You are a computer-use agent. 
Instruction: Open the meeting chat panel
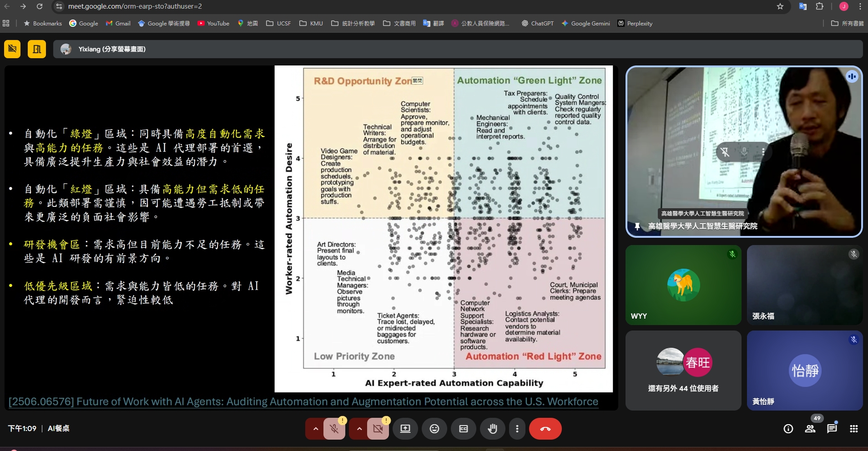[x=832, y=428]
